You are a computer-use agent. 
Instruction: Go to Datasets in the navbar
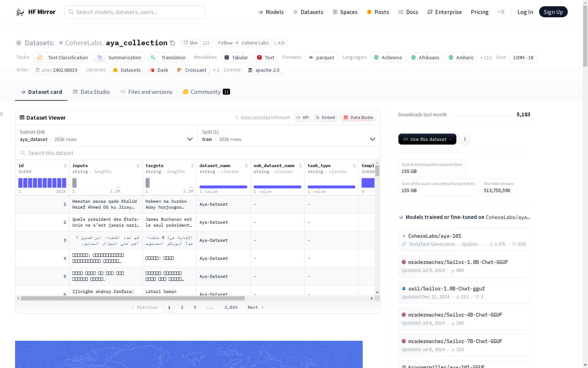pyautogui.click(x=308, y=12)
